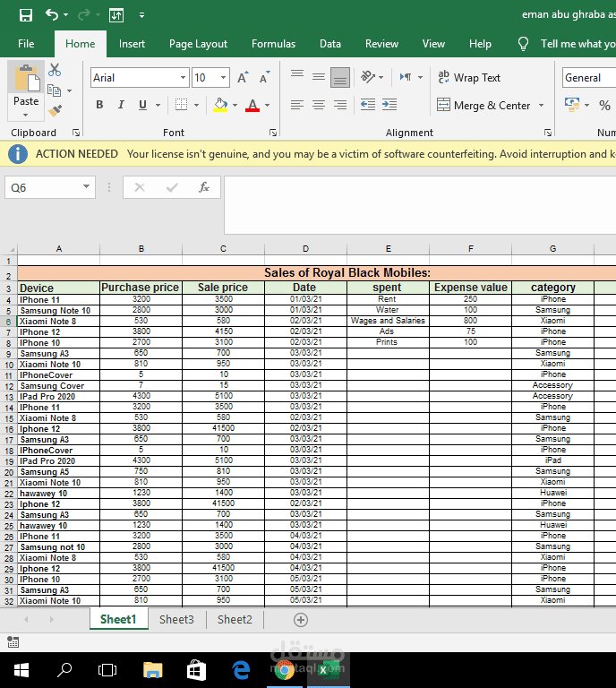Click the Undo arrow icon
616x688 pixels.
coord(52,15)
